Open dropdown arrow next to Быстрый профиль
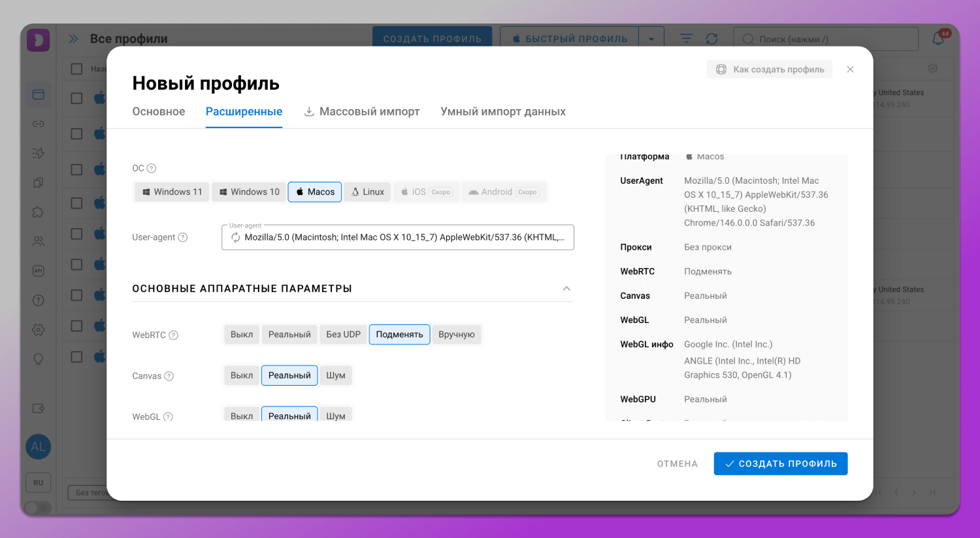Viewport: 980px width, 538px height. pos(651,39)
